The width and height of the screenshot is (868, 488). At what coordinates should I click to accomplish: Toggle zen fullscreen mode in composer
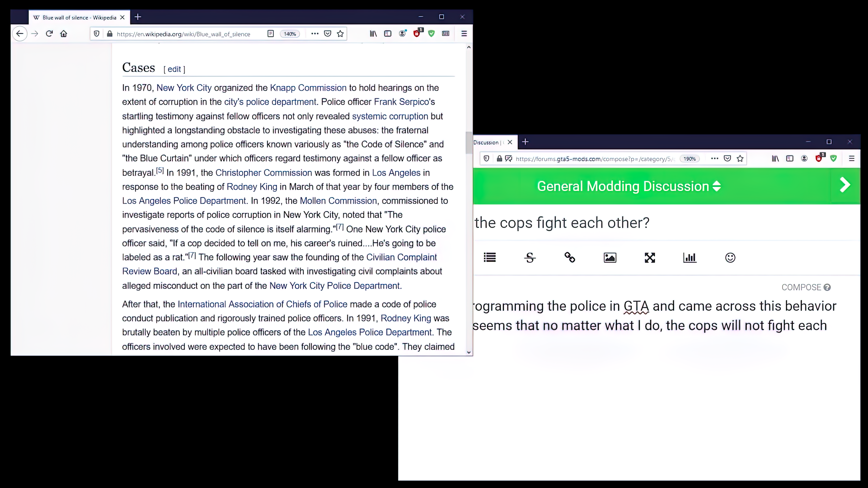650,258
